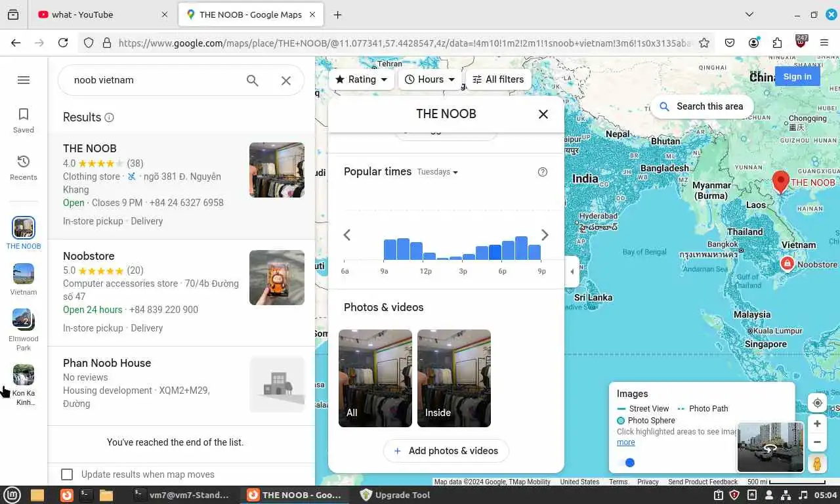This screenshot has width=840, height=504.
Task: Open the Kon Ka Kinh recent item
Action: pos(24,385)
